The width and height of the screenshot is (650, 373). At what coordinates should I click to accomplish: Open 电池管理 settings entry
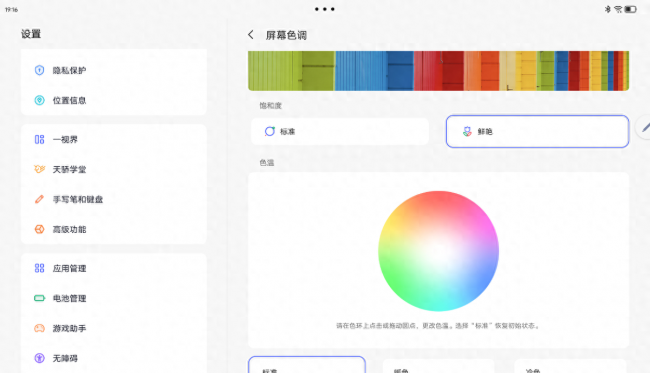click(114, 298)
